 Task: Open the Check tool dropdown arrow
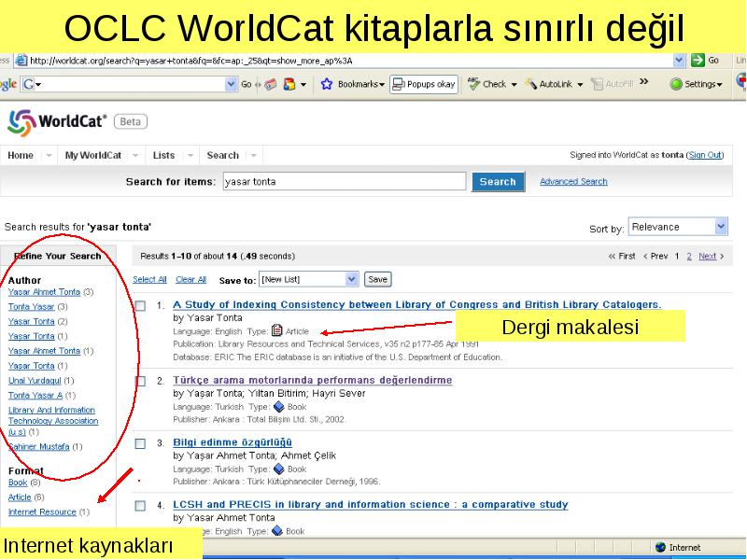[x=514, y=85]
